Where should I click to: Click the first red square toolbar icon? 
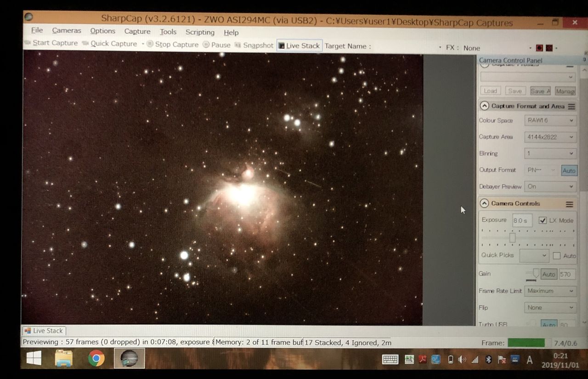539,48
